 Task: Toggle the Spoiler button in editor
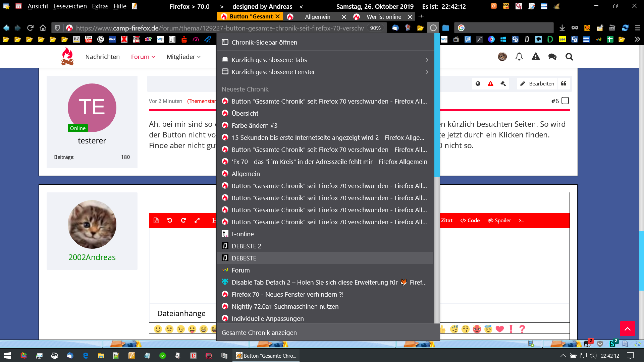pos(499,221)
